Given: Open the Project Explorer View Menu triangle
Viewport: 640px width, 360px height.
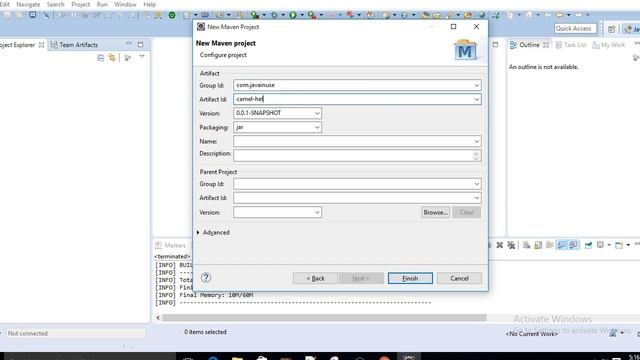Looking at the screenshot, I should (x=142, y=57).
